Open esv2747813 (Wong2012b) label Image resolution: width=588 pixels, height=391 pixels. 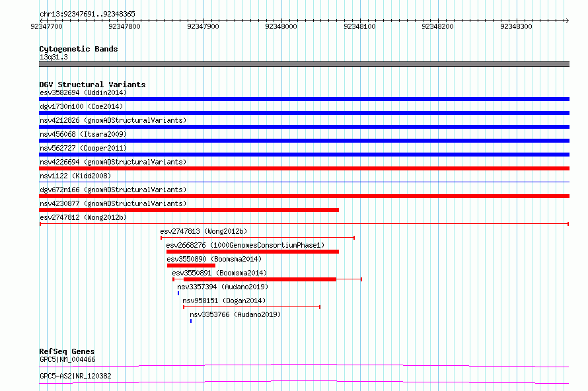click(203, 231)
